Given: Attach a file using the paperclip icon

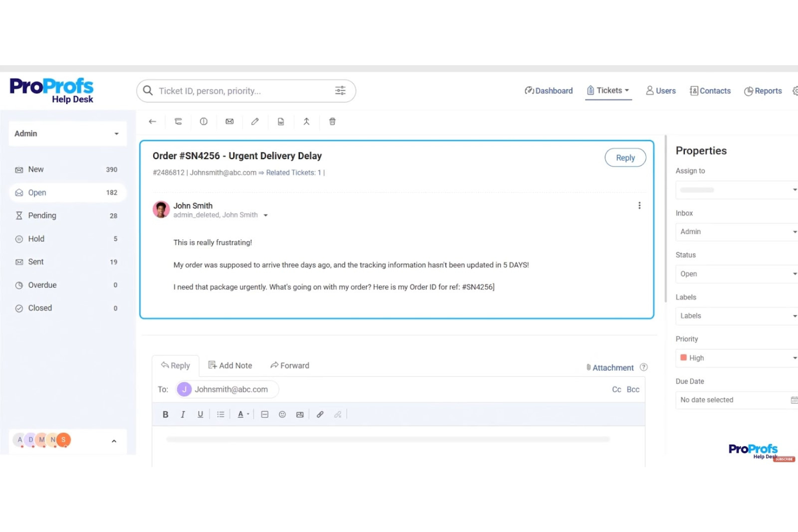Looking at the screenshot, I should pyautogui.click(x=320, y=414).
